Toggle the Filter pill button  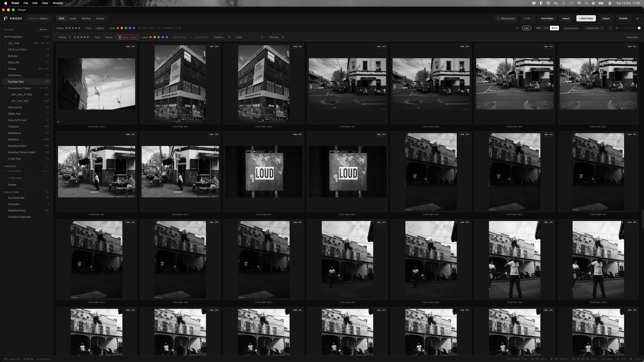click(526, 28)
